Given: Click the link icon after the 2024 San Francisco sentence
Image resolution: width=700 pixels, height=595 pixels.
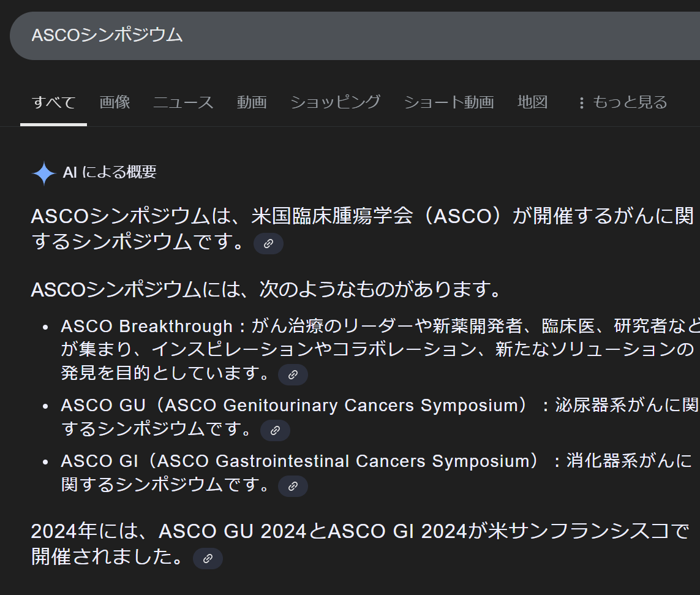Looking at the screenshot, I should click(208, 558).
